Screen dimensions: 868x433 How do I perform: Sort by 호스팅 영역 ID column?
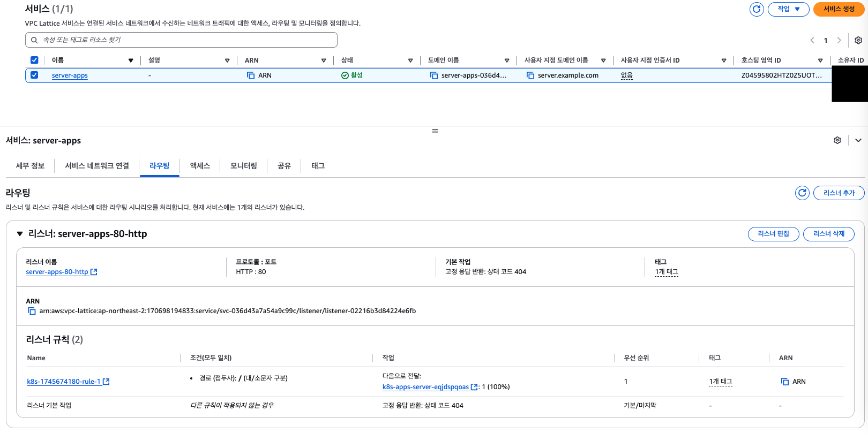point(820,60)
